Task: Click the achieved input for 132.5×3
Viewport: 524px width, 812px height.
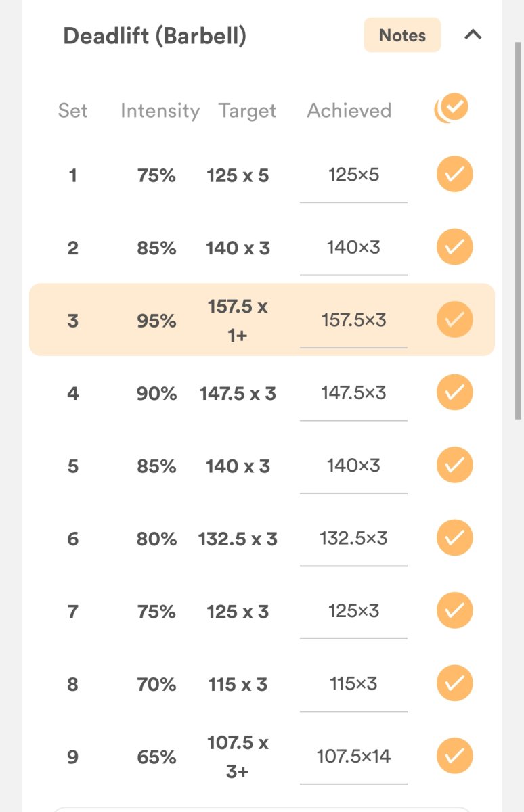Action: [x=353, y=539]
